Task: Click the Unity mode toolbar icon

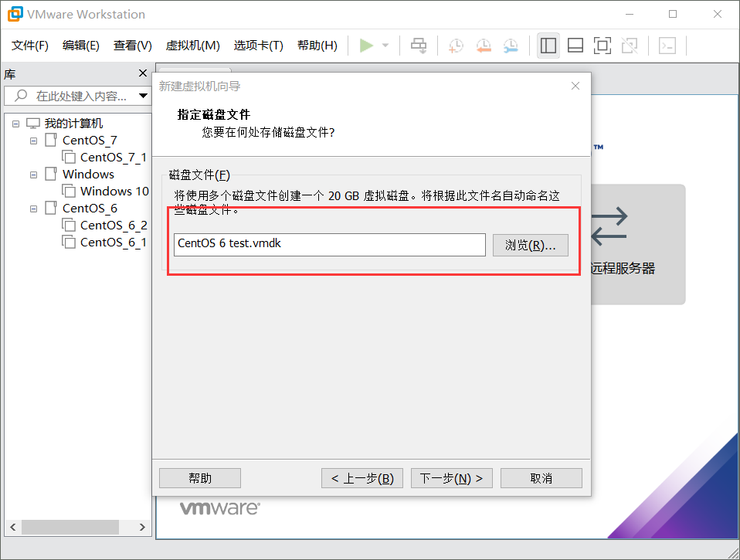Action: [x=630, y=46]
